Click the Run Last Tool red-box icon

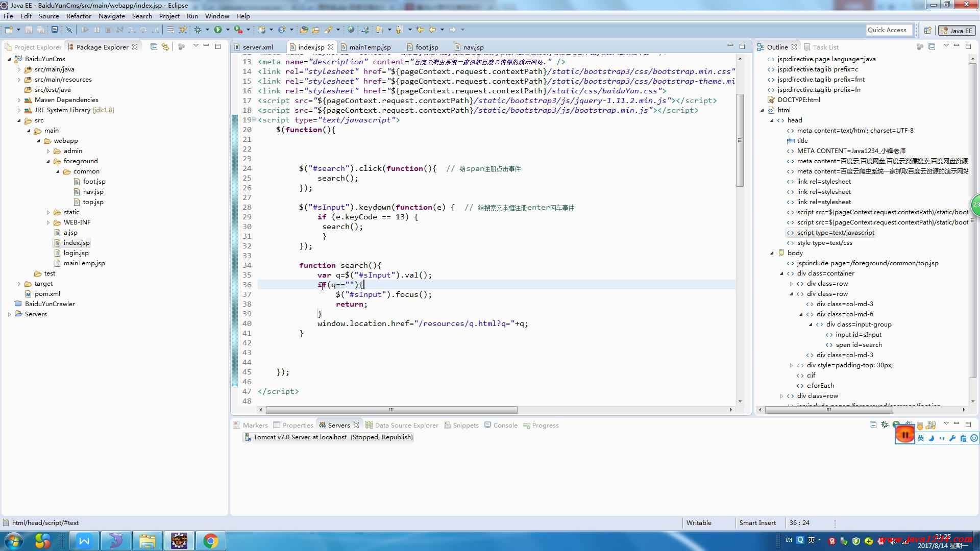[x=238, y=30]
